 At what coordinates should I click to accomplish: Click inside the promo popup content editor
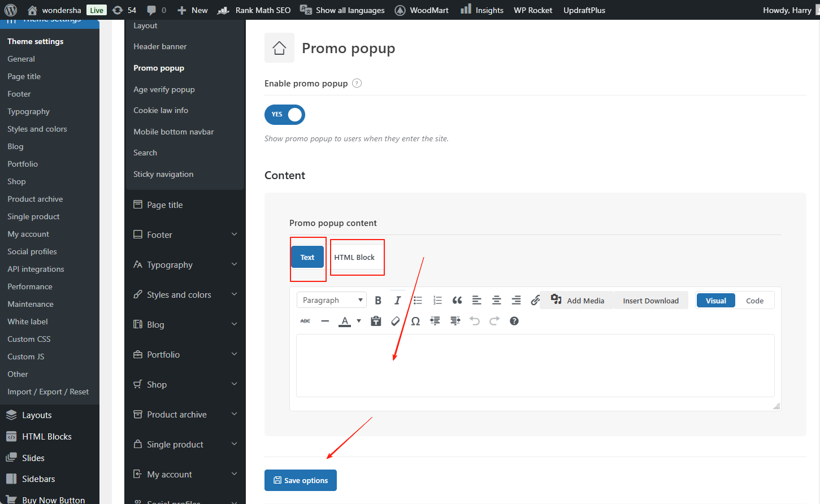tap(535, 365)
